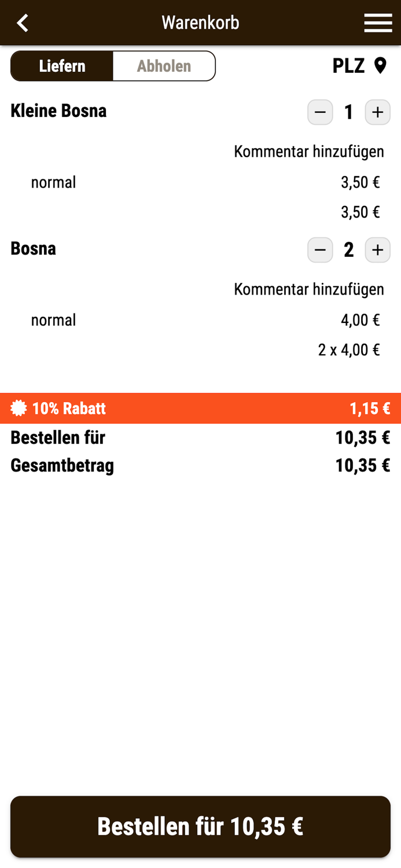The height and width of the screenshot is (868, 401).
Task: Add comment to Bosna item
Action: pyautogui.click(x=308, y=289)
